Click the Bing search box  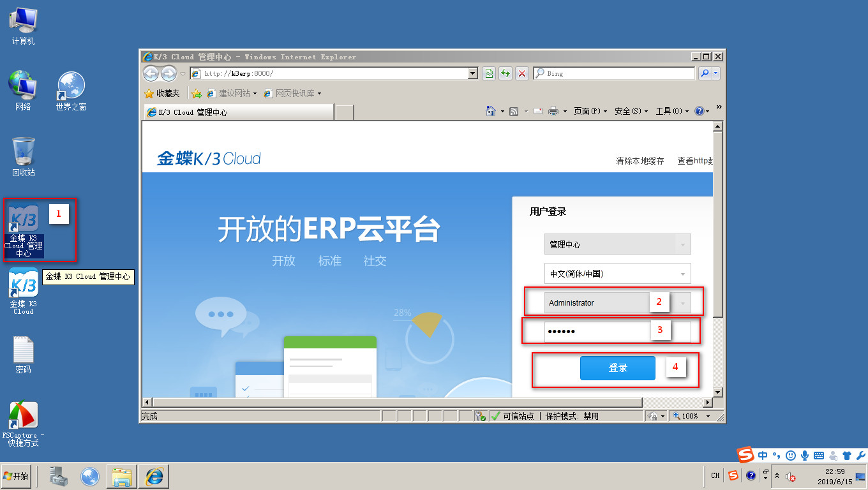[614, 73]
